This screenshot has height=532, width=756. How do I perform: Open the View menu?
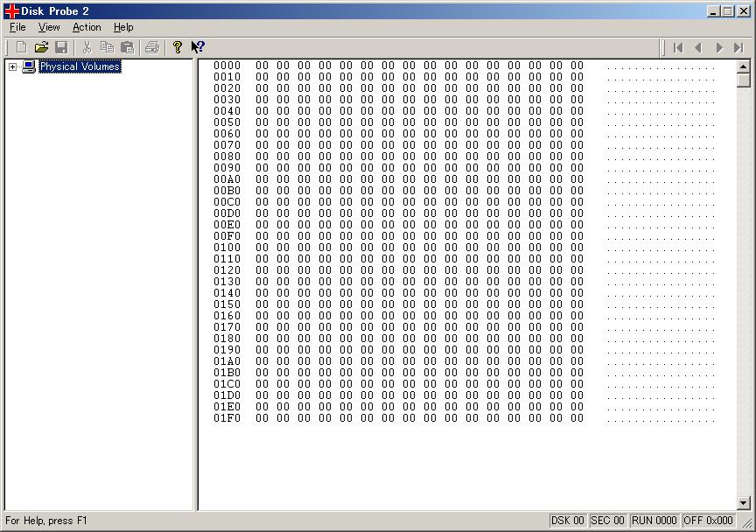[49, 27]
